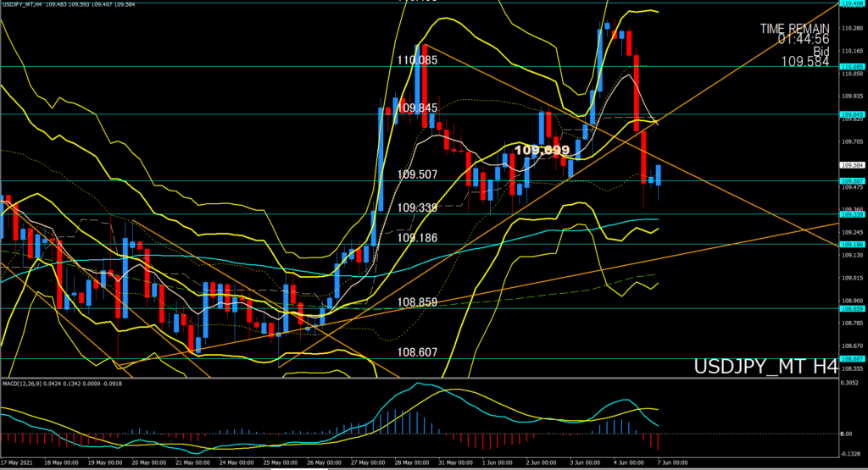Select the on-chart level label '109.339'
Screen dimensions: 868x470
(x=417, y=208)
